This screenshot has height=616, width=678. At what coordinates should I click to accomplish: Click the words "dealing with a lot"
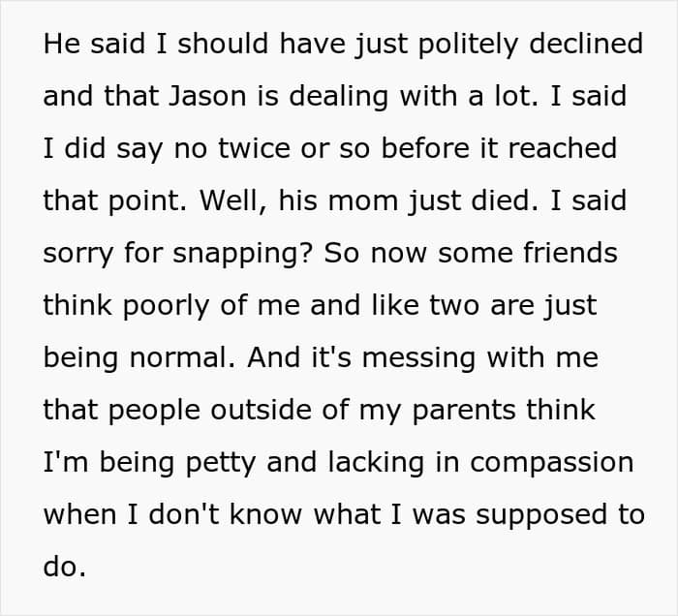click(413, 97)
